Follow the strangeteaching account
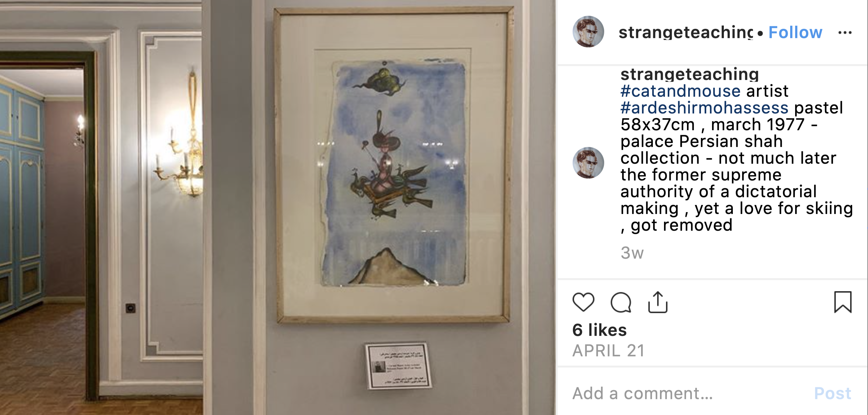This screenshot has width=868, height=415. pyautogui.click(x=795, y=32)
